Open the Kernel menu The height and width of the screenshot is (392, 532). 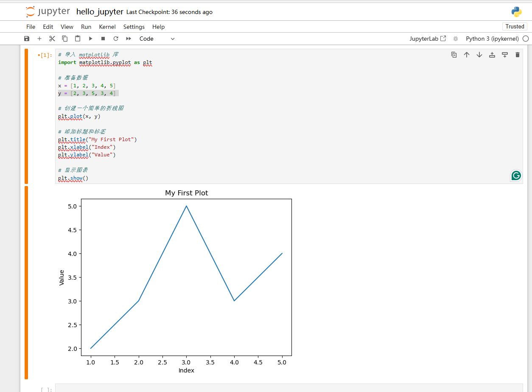(107, 27)
